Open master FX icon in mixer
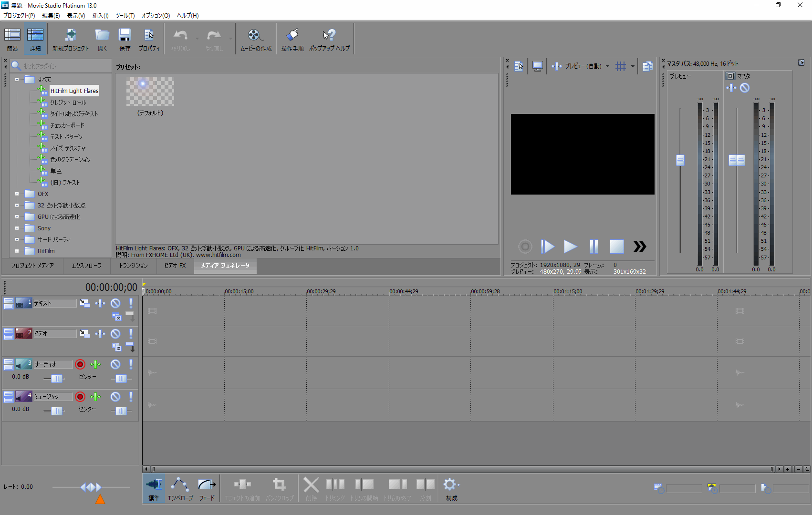The image size is (812, 515). [731, 88]
